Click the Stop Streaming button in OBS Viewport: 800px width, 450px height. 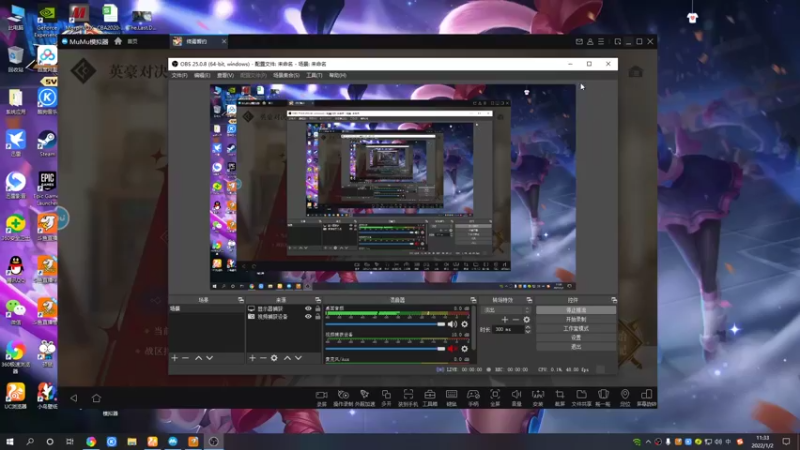click(x=576, y=310)
